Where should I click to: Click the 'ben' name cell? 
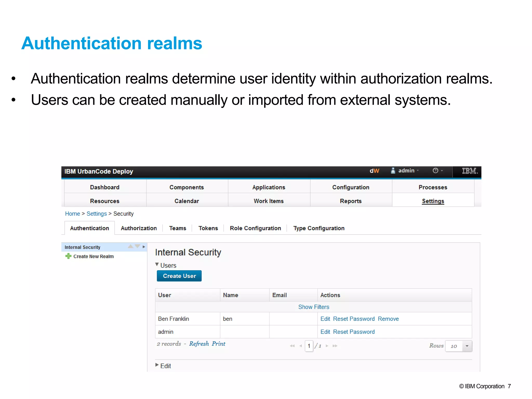tap(245, 319)
